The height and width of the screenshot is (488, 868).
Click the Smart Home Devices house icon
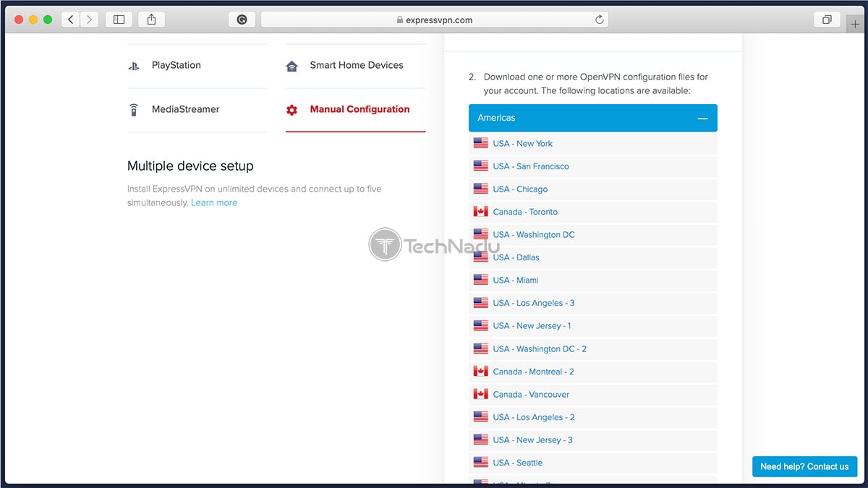click(292, 66)
